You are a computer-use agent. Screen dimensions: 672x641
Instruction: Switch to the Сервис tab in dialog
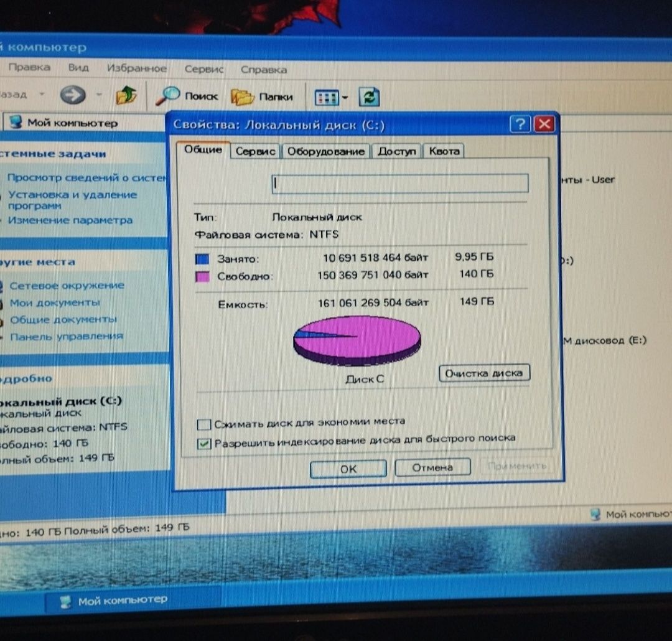(x=256, y=151)
